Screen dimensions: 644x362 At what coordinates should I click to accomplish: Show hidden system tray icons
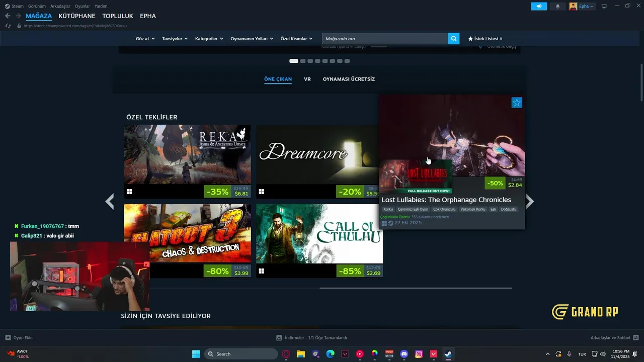(548, 354)
